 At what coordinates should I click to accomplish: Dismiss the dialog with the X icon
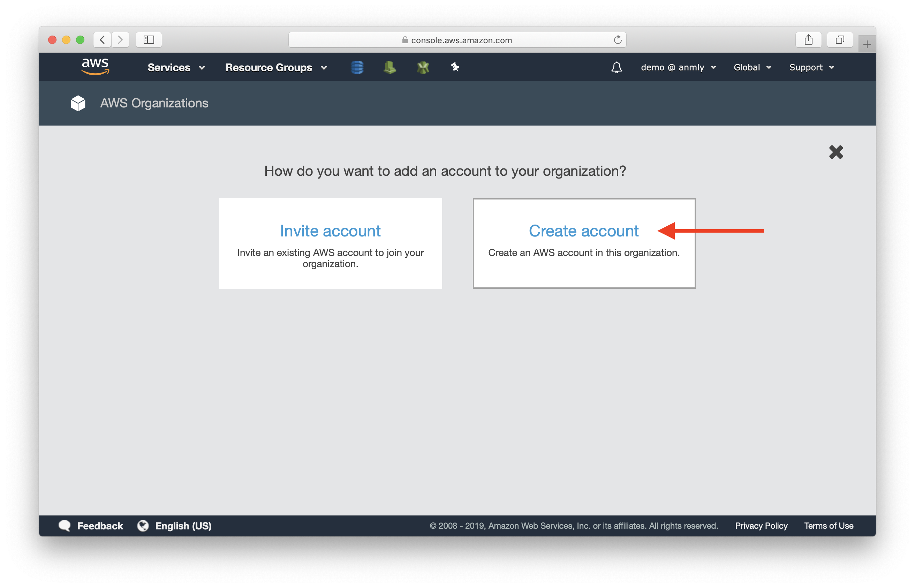pyautogui.click(x=835, y=152)
